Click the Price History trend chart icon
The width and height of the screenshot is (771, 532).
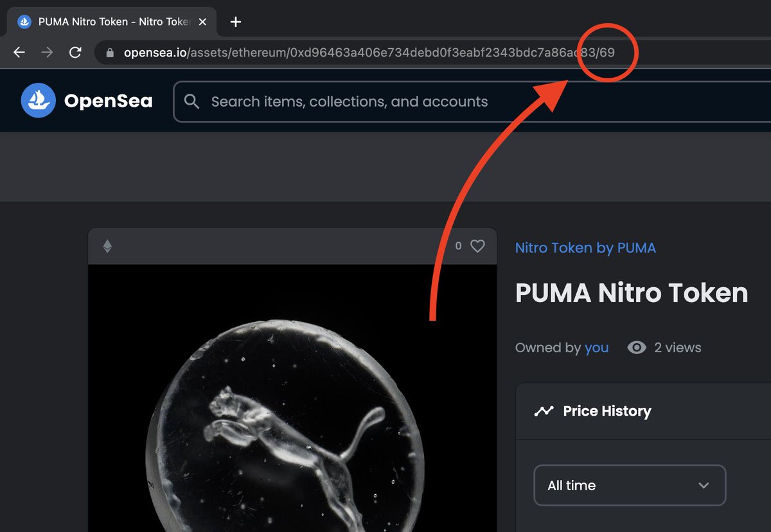[544, 411]
